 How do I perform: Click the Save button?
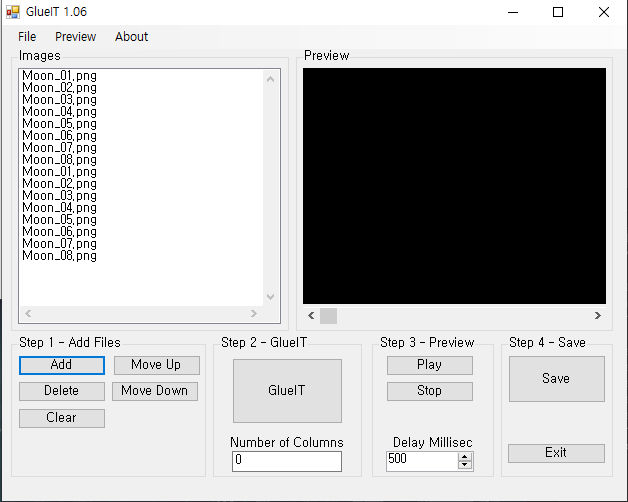point(557,379)
